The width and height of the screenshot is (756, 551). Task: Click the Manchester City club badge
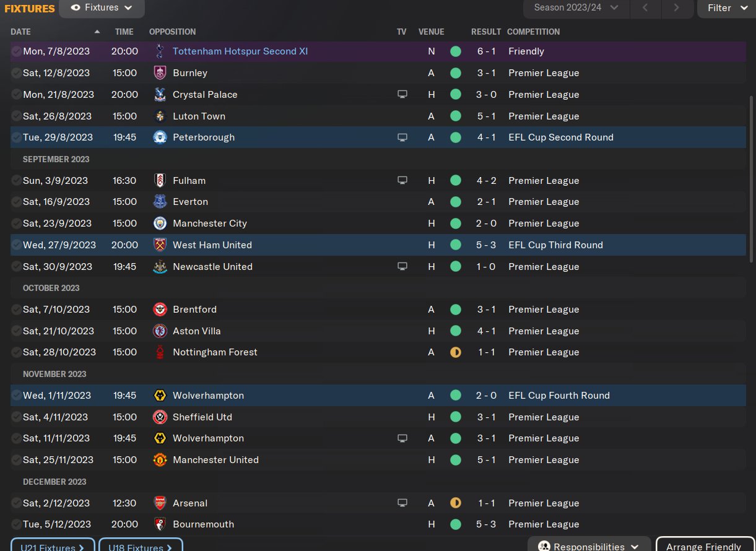coord(160,223)
